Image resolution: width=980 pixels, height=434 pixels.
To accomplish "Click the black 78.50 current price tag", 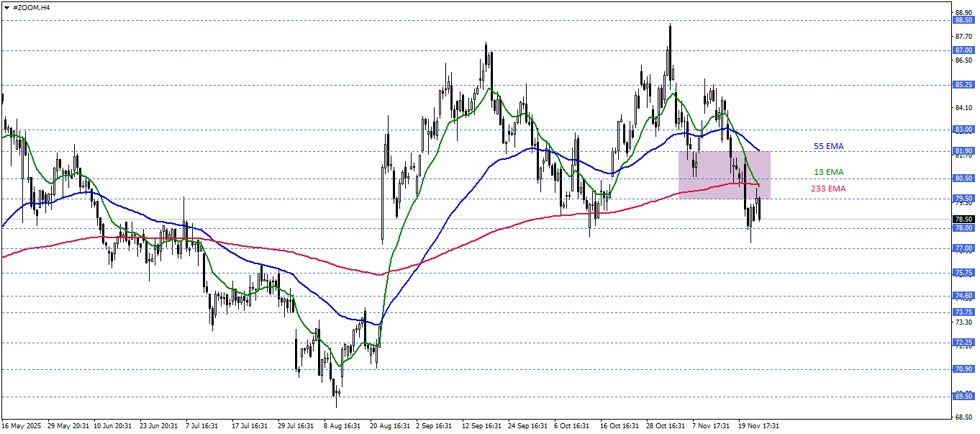I will [963, 219].
